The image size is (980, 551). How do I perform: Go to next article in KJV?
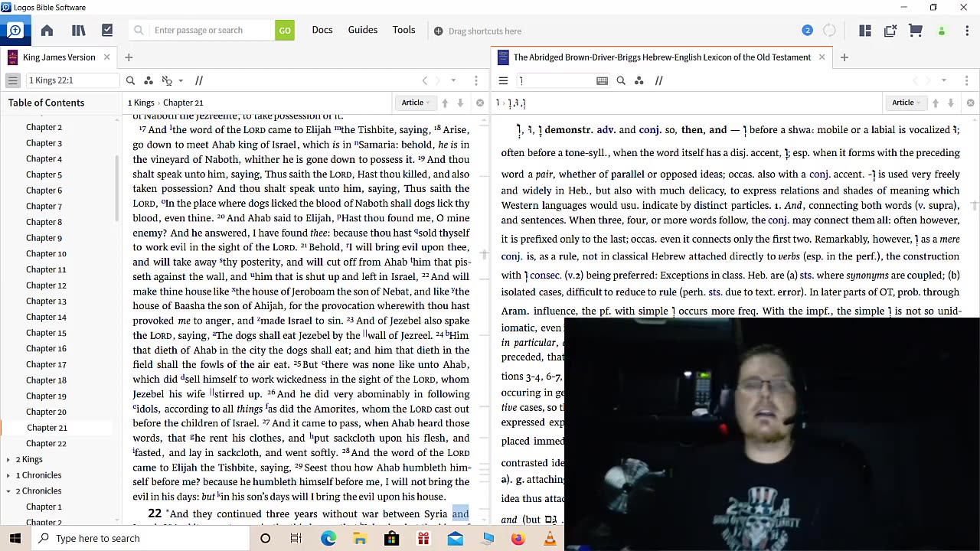click(460, 103)
